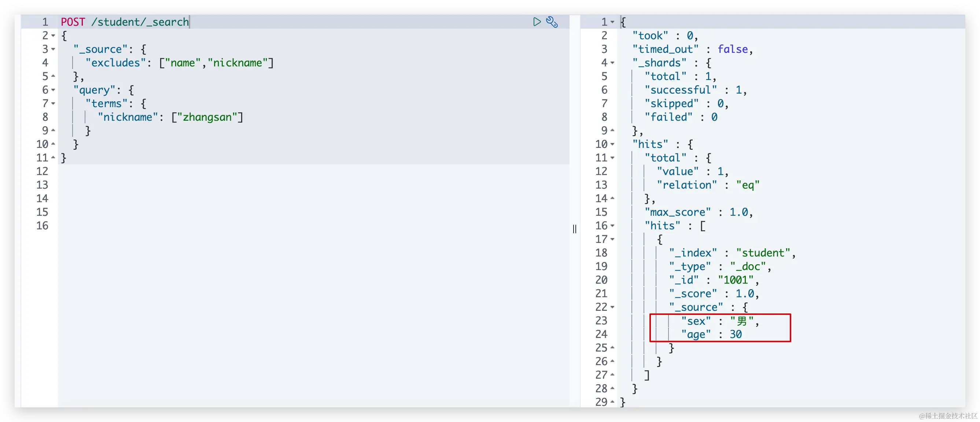
Task: Fold the hits array in response
Action: (x=612, y=226)
